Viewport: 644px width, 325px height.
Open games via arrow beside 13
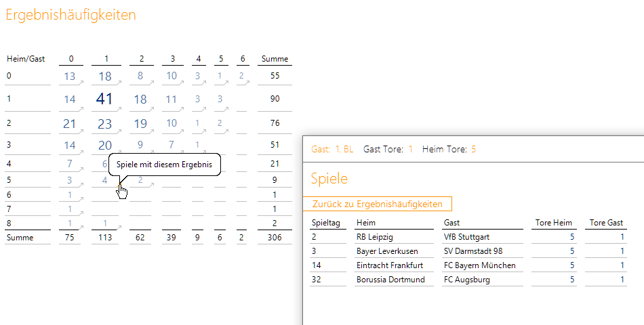(81, 83)
